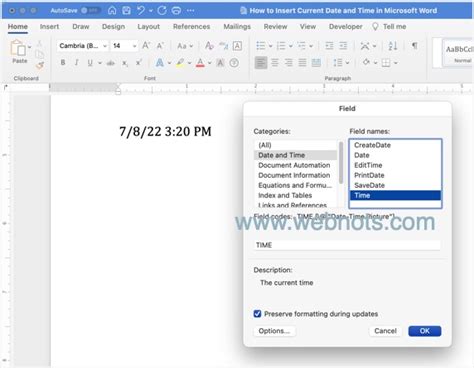Open the References ribbon tab
474x368 pixels.
191,27
